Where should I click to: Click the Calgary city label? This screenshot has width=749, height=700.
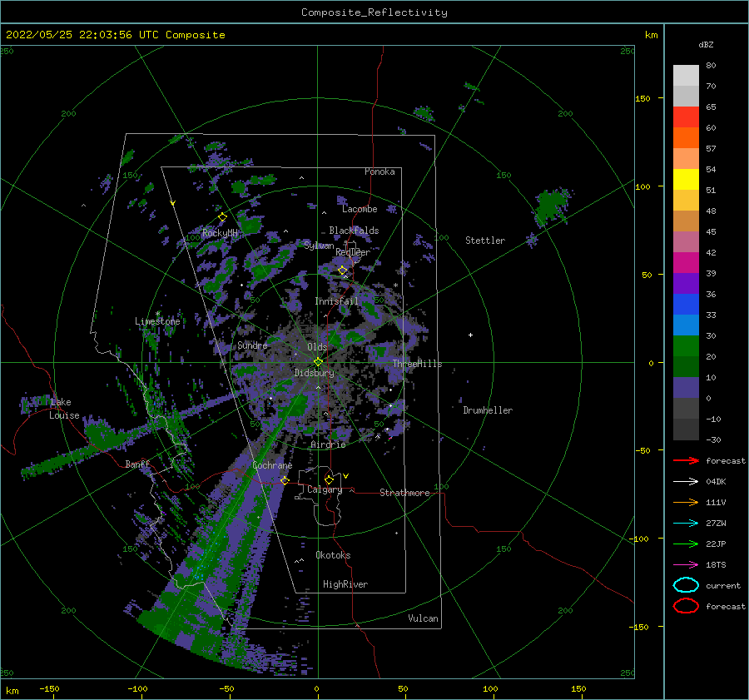(x=325, y=489)
